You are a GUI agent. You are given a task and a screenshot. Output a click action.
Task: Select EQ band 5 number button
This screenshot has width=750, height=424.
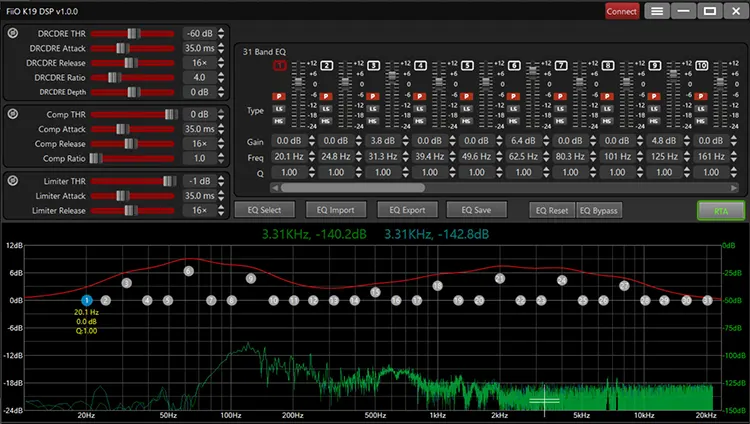coord(467,66)
